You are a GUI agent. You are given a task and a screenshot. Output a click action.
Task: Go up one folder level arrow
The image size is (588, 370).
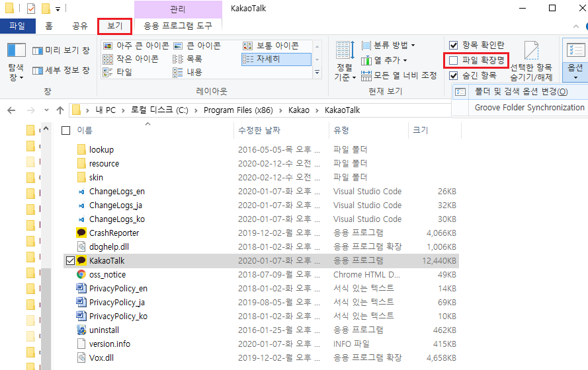60,110
